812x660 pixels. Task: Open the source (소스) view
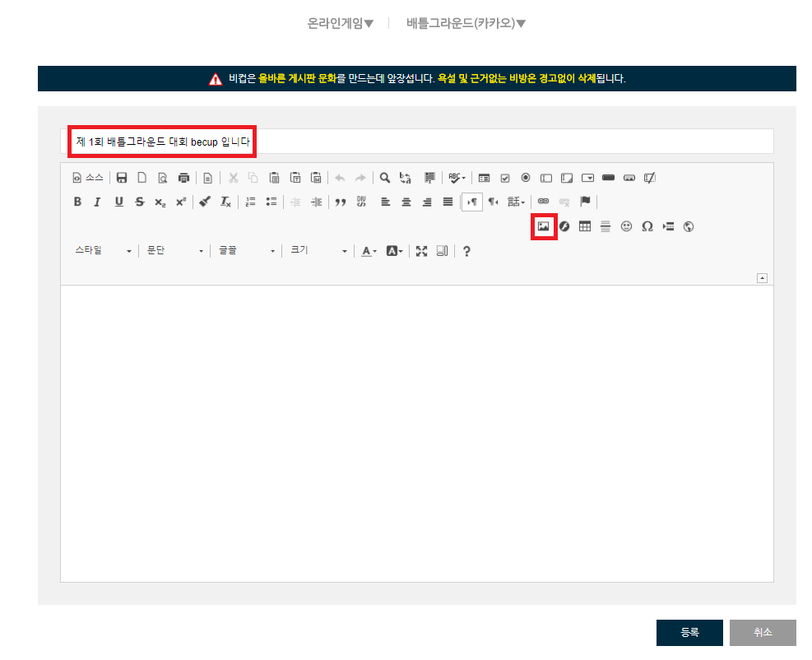click(x=87, y=178)
